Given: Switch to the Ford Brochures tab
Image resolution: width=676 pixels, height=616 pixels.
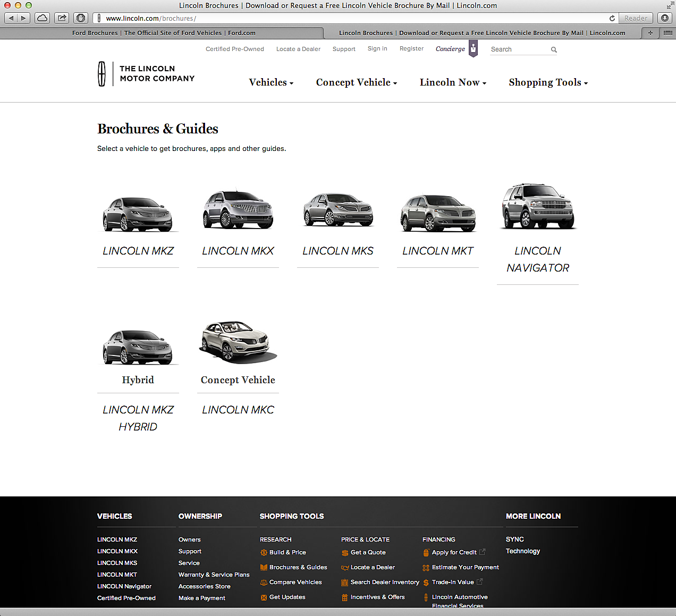Looking at the screenshot, I should [x=164, y=33].
